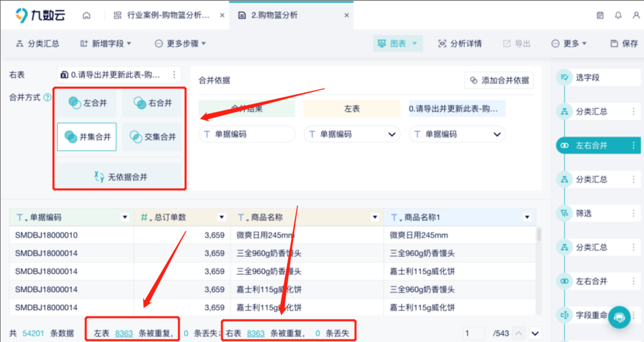Click the table vertical scrollbar

tap(539, 236)
